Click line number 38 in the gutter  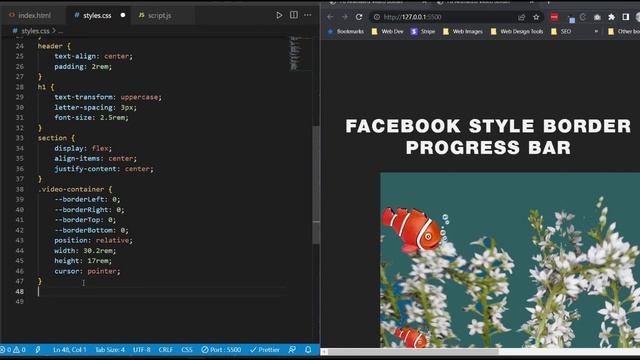(20, 189)
